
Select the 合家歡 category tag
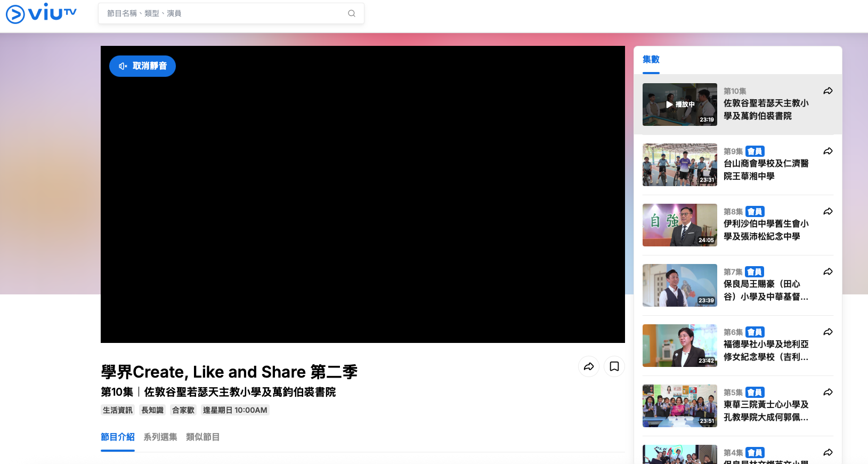click(183, 410)
